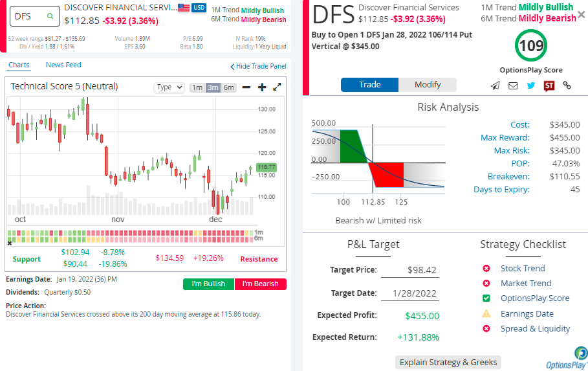
Task: Share trade via paper plane icon
Action: point(495,85)
